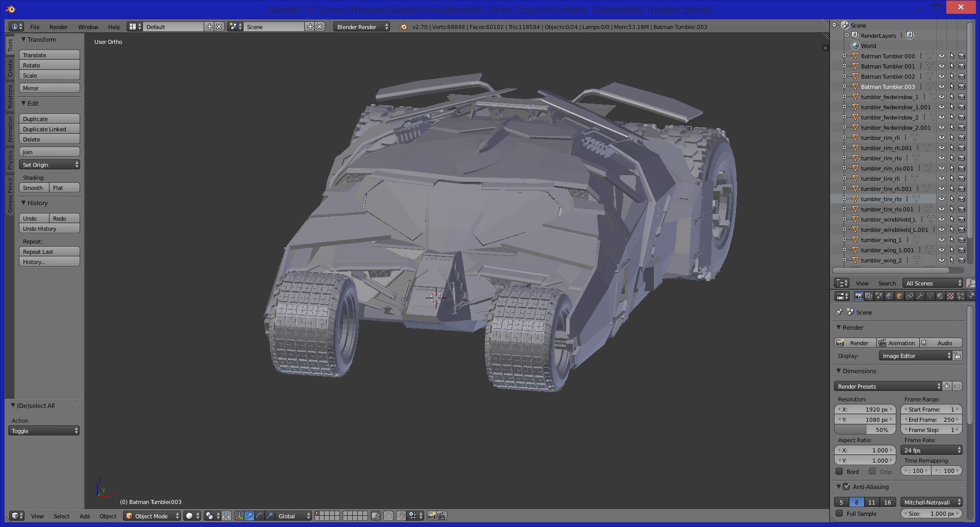Click the outliner horizontal scrollbar
The width and height of the screenshot is (980, 527).
point(891,270)
